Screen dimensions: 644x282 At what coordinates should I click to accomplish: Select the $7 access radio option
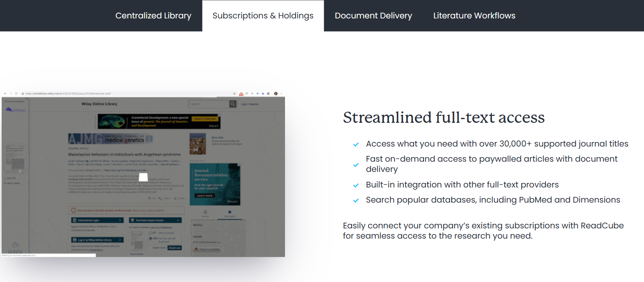(x=150, y=233)
